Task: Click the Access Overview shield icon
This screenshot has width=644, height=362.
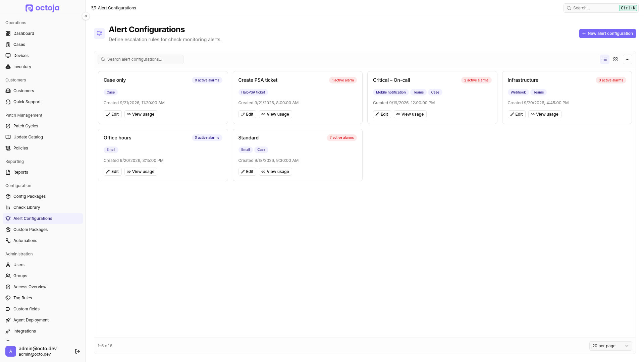Action: click(8, 287)
